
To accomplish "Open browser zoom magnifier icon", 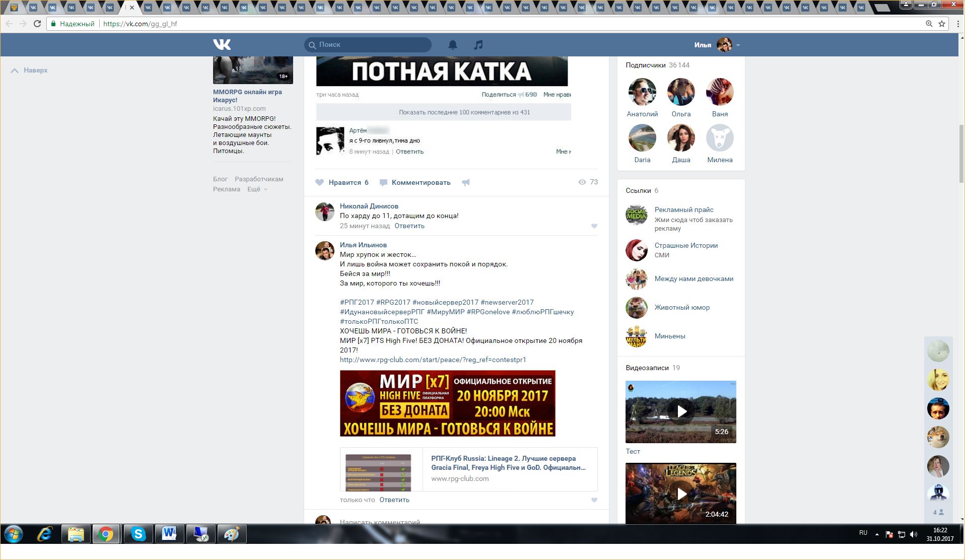I will tap(929, 24).
